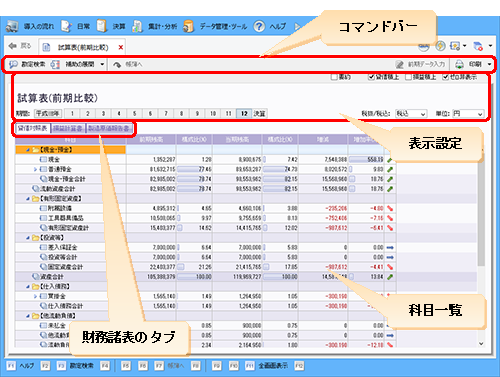Screen dimensions: 500x377
Task: Click the 勘定検索 search icon
Action: click(13, 64)
